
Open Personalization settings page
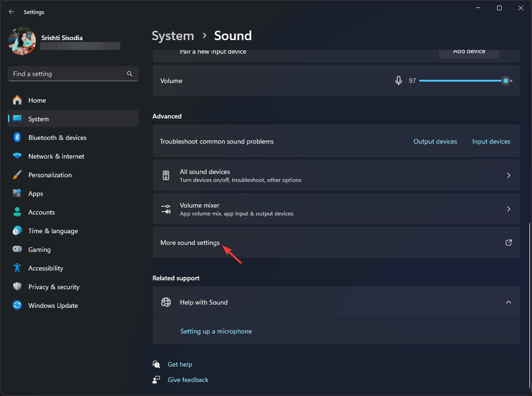click(50, 175)
